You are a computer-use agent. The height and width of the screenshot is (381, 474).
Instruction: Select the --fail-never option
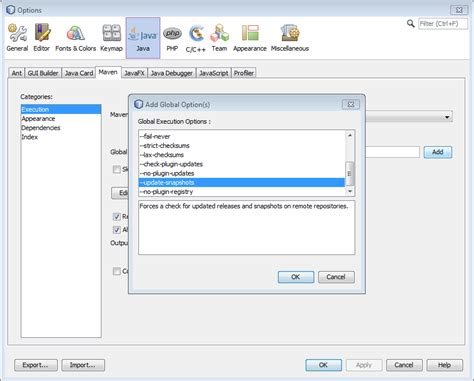click(x=242, y=136)
